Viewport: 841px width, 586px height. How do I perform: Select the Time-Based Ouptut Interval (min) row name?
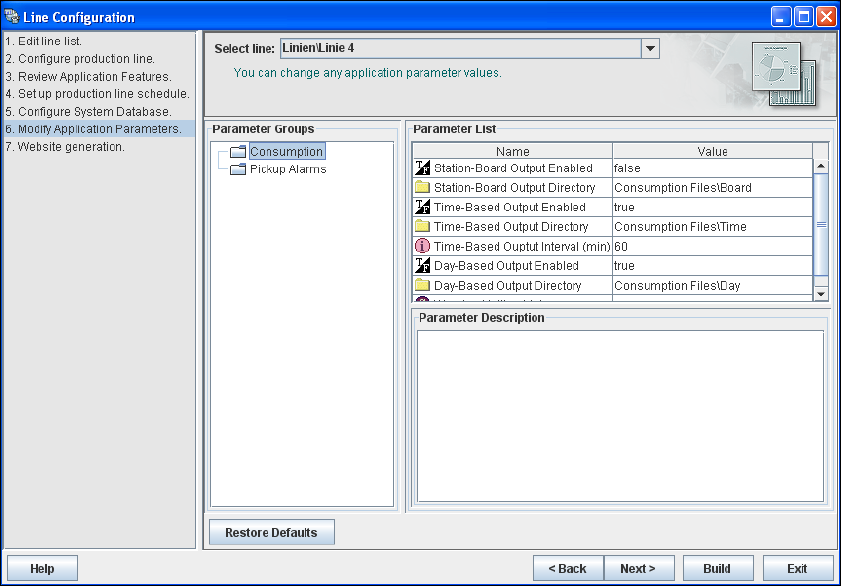click(522, 246)
